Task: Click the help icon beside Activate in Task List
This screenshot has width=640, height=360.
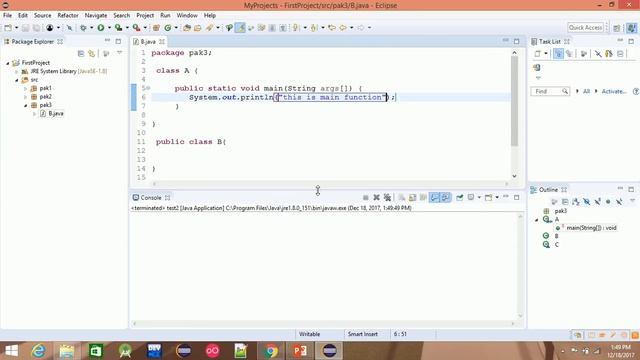Action: (636, 91)
